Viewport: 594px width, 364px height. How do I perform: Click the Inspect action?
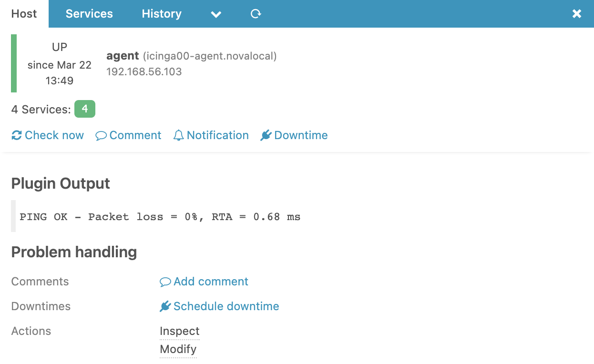[180, 331]
